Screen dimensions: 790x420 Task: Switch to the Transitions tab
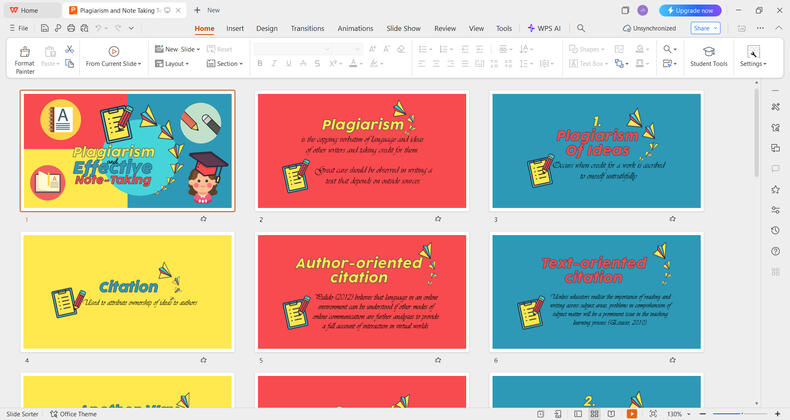307,28
